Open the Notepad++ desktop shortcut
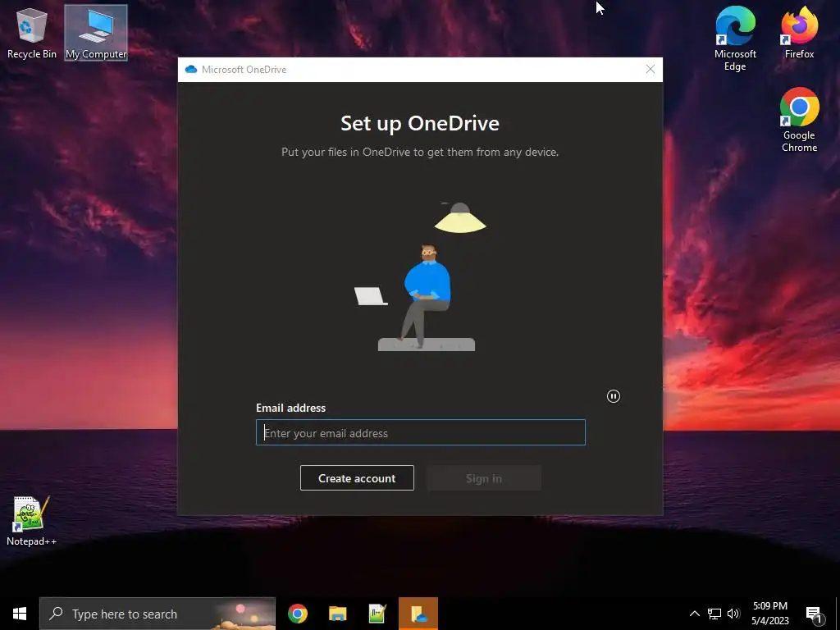 [31, 521]
